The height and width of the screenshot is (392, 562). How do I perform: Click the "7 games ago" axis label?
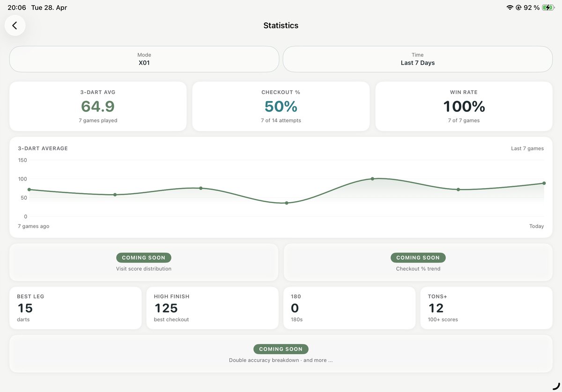pos(34,226)
